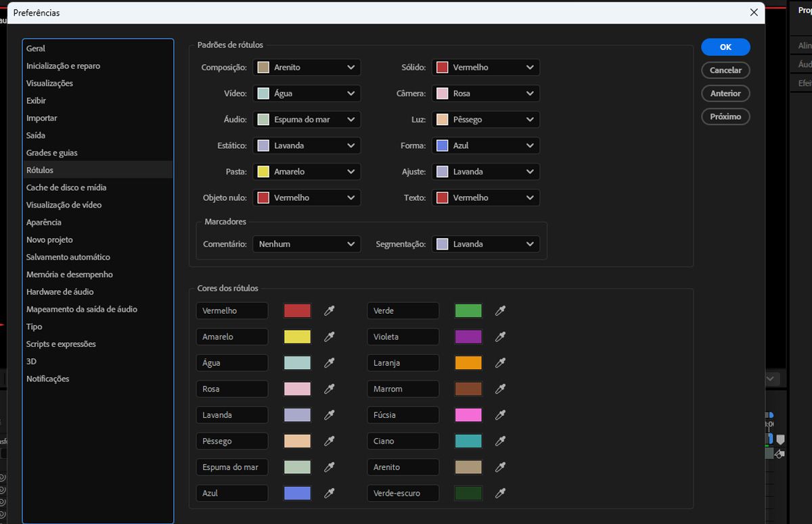Sample color for Azul label

point(330,493)
